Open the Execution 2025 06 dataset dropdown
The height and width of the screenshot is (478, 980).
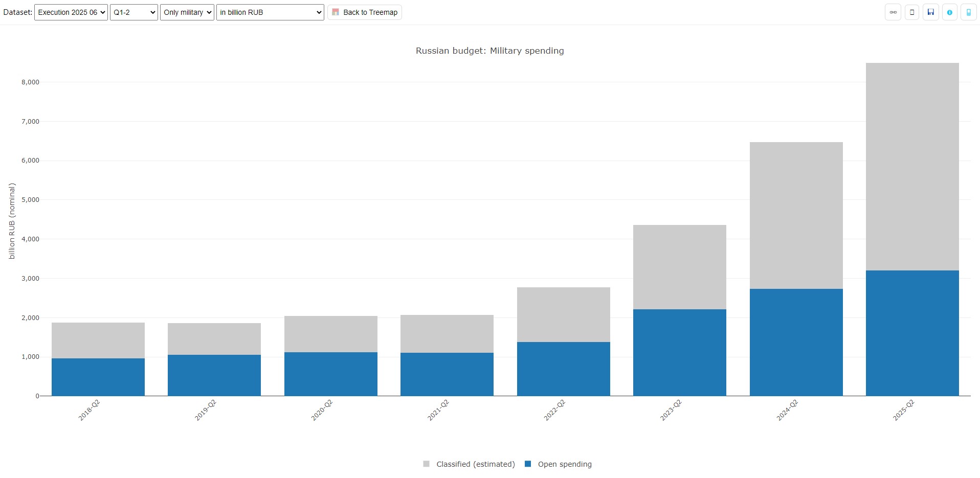click(x=71, y=12)
